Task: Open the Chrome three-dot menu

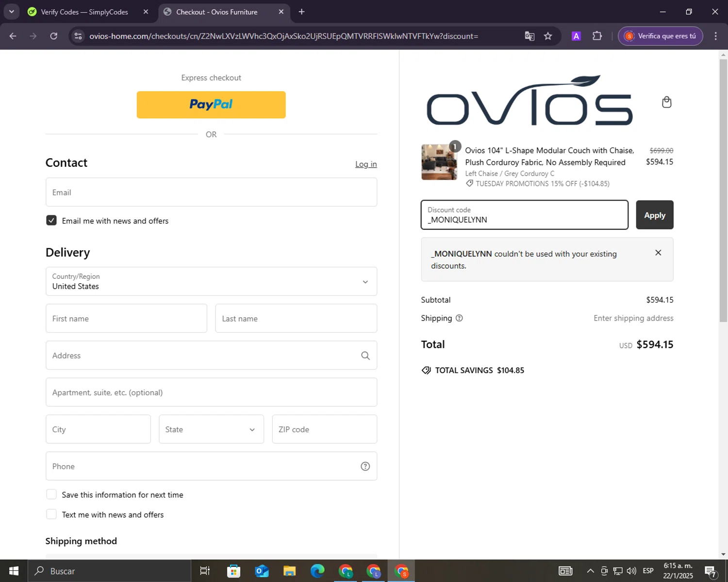Action: [x=715, y=36]
